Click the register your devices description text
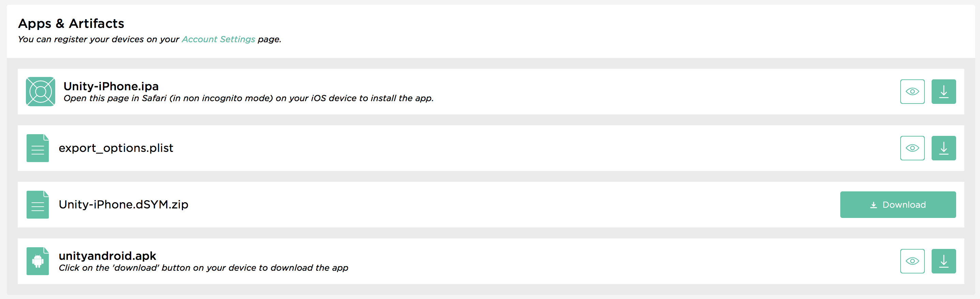The height and width of the screenshot is (299, 980). [98, 39]
